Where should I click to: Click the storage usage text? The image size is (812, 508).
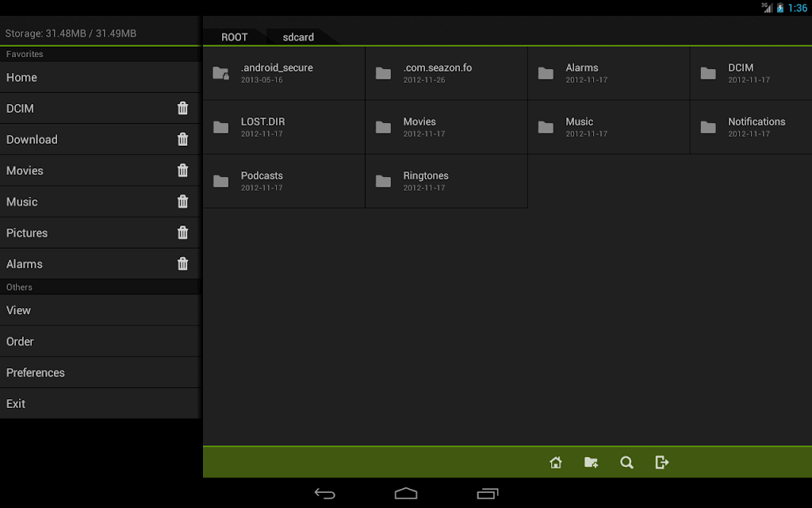click(71, 33)
